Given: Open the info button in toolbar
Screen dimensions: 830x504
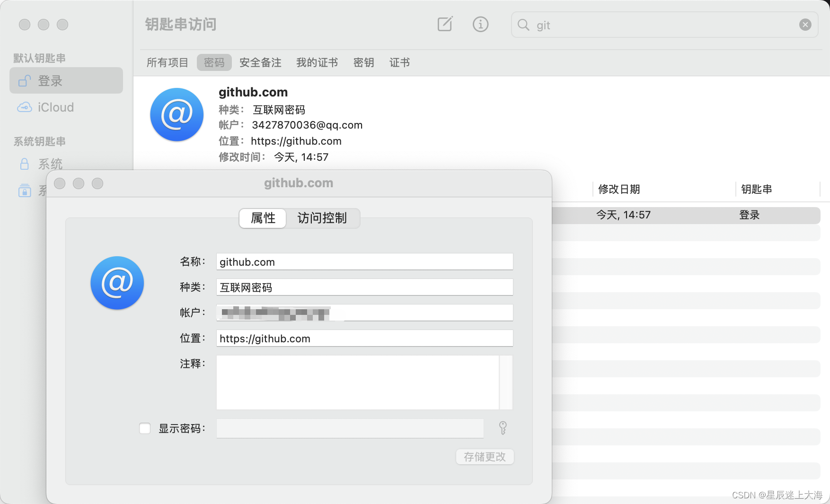Looking at the screenshot, I should pos(480,24).
